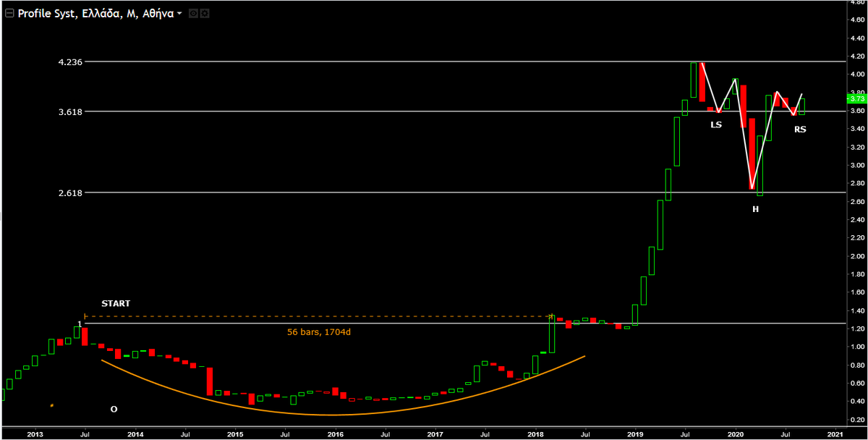Viewport: 868px width, 440px height.
Task: Click the 2013 label on time axis
Action: [35, 434]
